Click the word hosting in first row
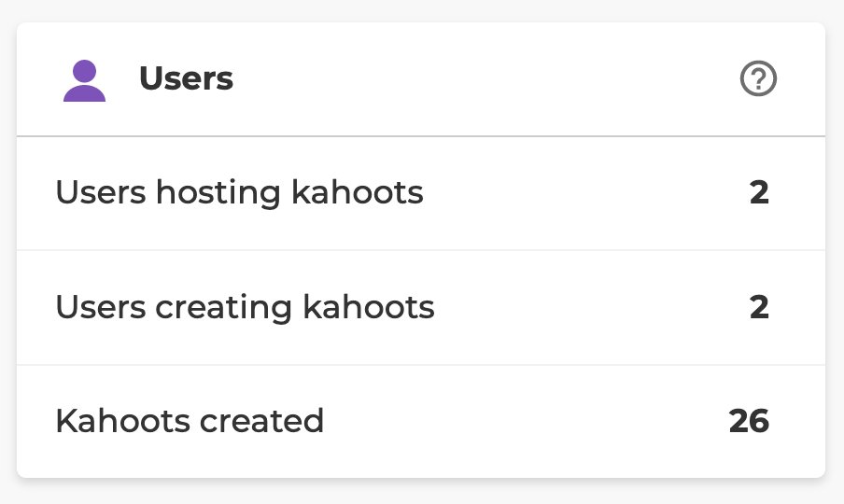The width and height of the screenshot is (844, 504). [218, 193]
